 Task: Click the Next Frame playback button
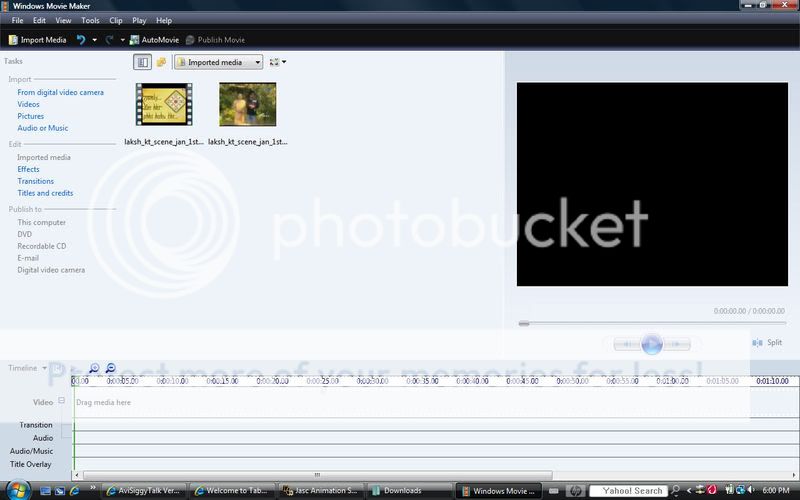[x=677, y=344]
